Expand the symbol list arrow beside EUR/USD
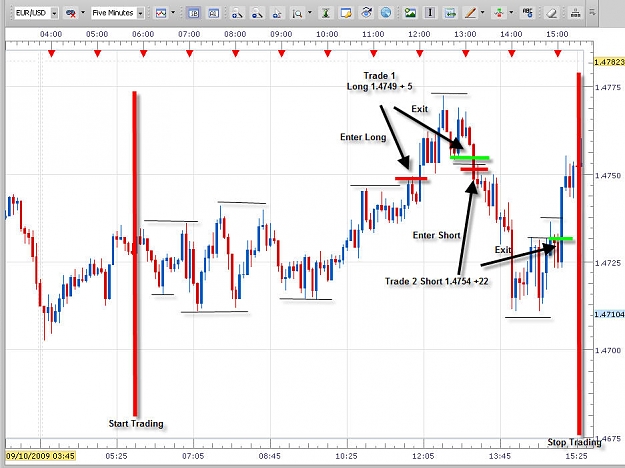This screenshot has height=468, width=625. coord(54,13)
